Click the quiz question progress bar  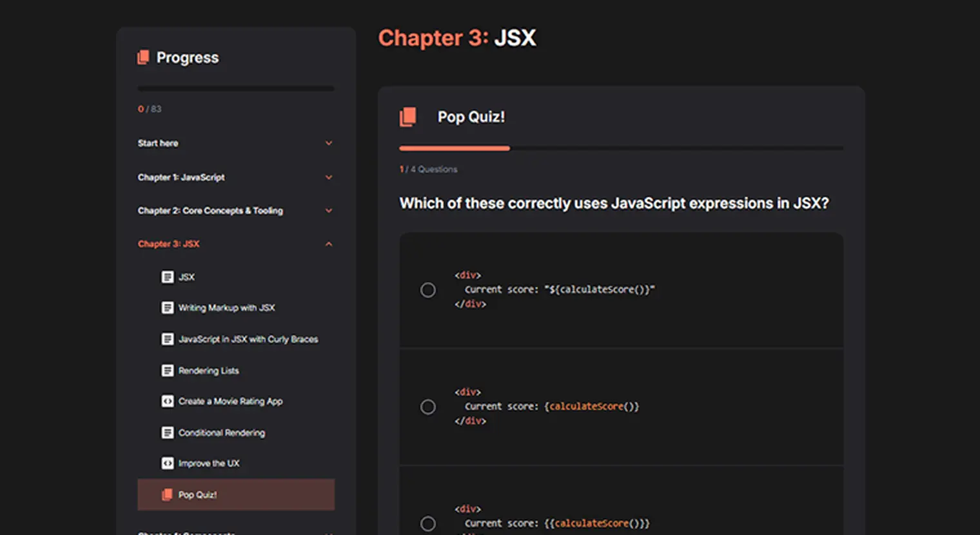tap(621, 148)
